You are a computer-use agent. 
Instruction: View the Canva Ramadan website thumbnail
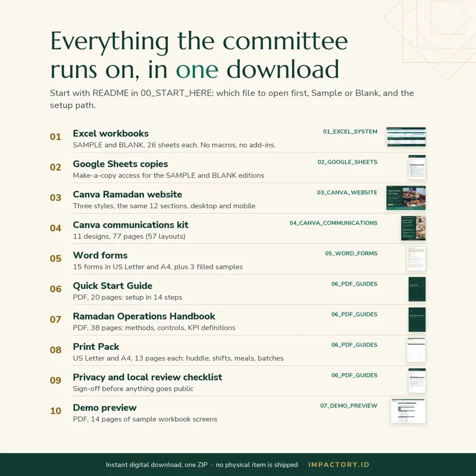(x=406, y=198)
